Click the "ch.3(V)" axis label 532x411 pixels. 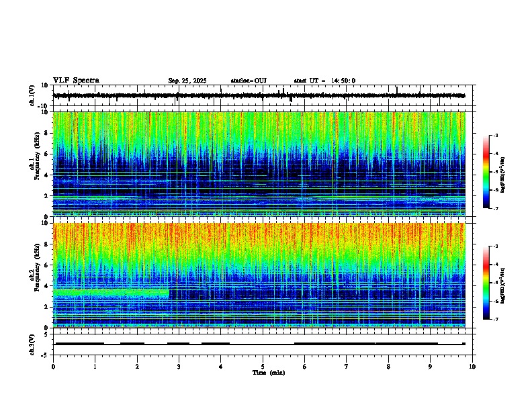pyautogui.click(x=32, y=345)
